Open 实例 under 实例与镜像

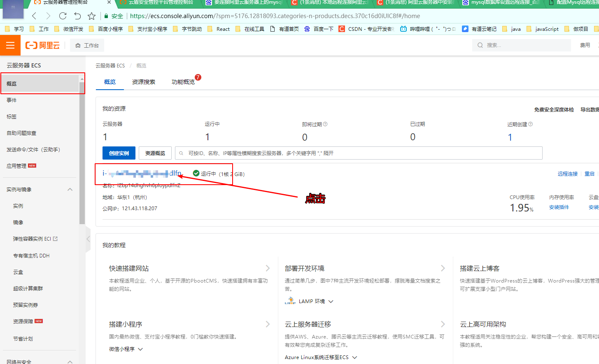18,206
